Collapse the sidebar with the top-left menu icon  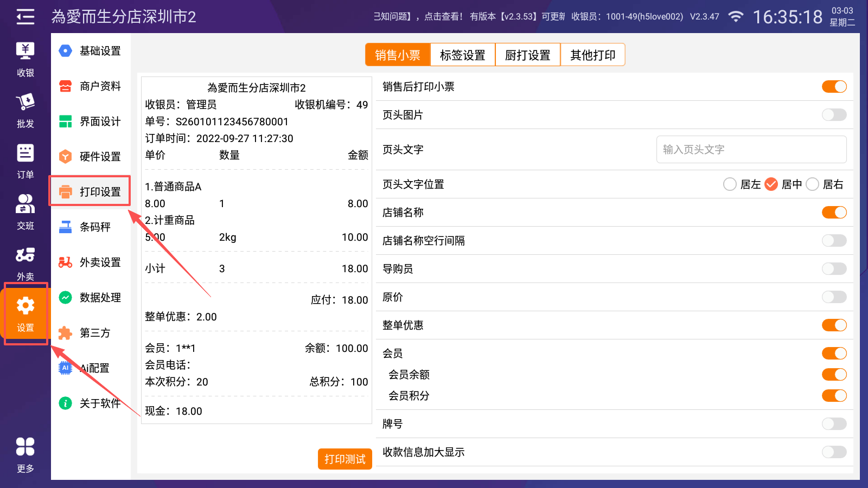point(25,17)
